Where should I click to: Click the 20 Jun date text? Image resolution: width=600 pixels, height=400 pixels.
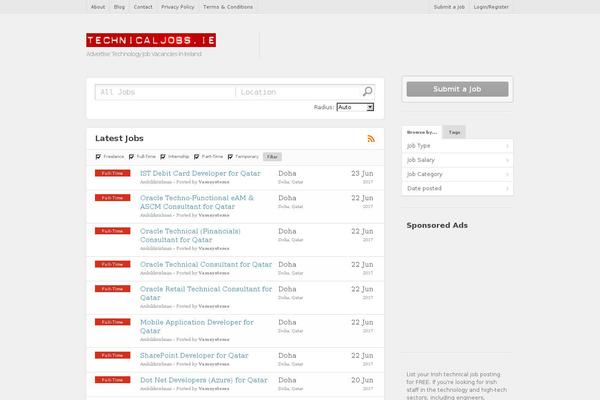coord(362,380)
